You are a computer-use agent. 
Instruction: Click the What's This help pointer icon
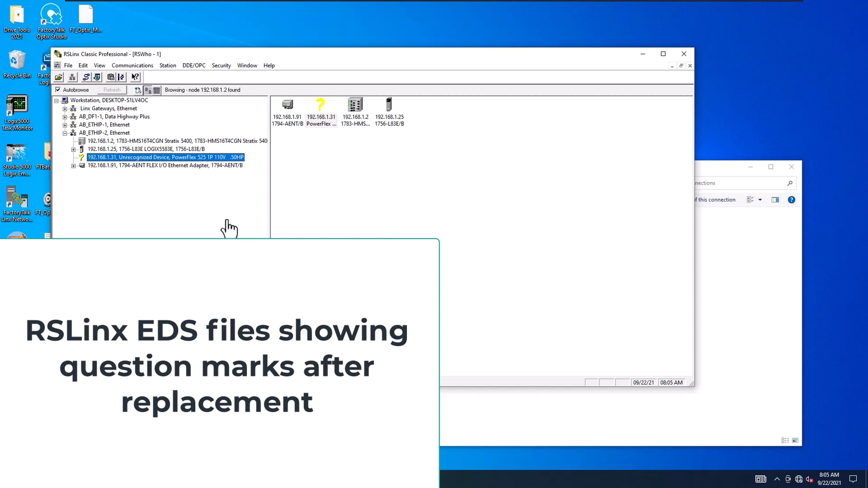pyautogui.click(x=135, y=77)
